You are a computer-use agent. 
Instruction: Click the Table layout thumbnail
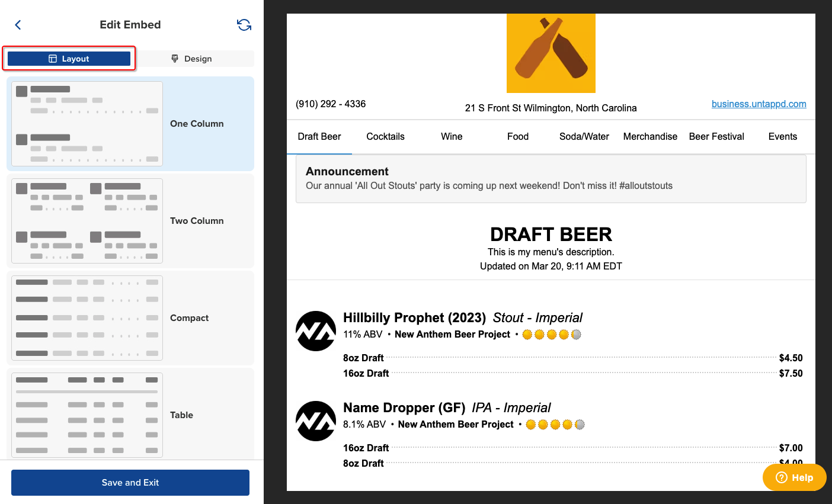pyautogui.click(x=87, y=415)
